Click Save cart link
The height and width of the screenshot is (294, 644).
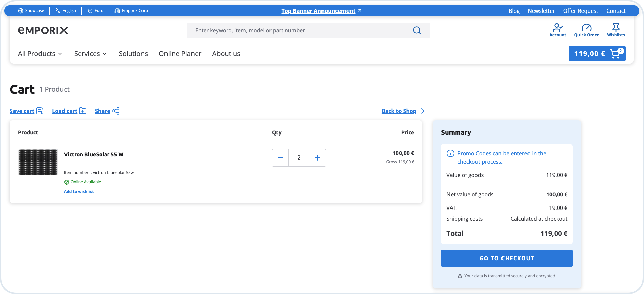click(x=26, y=111)
